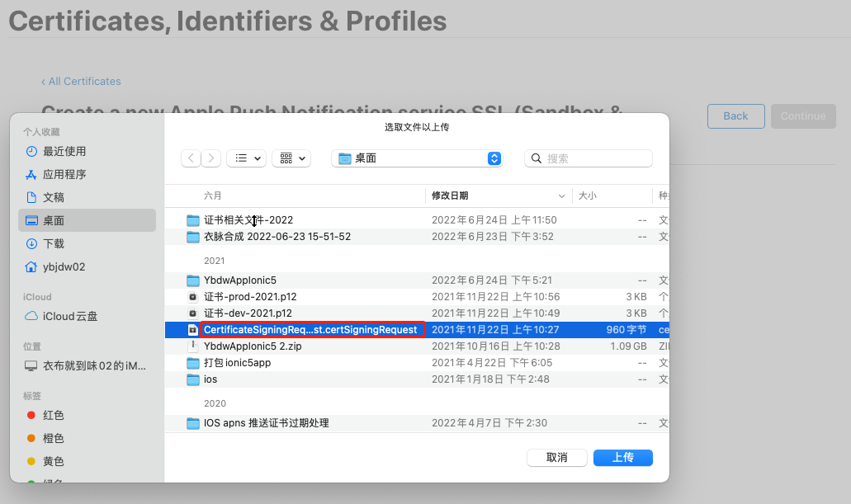This screenshot has height=504, width=851.
Task: Select the 证书-prod-2021.p12 file
Action: tap(250, 297)
